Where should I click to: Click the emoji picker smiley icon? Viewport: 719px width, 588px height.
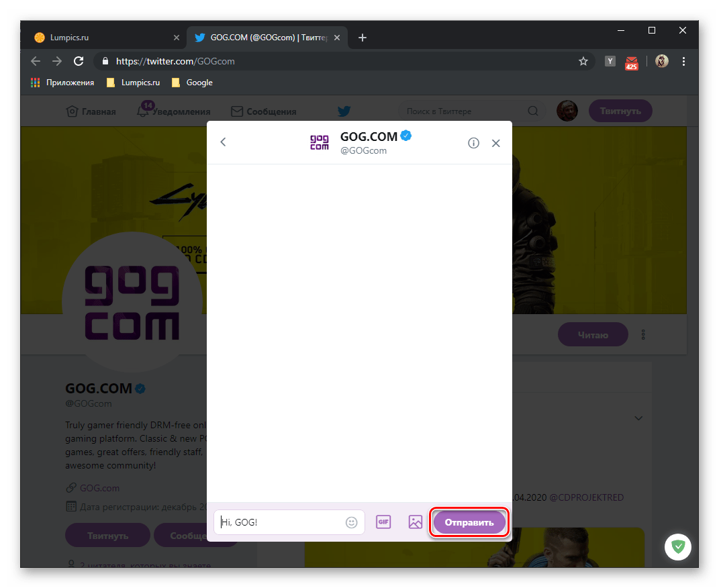pyautogui.click(x=351, y=522)
